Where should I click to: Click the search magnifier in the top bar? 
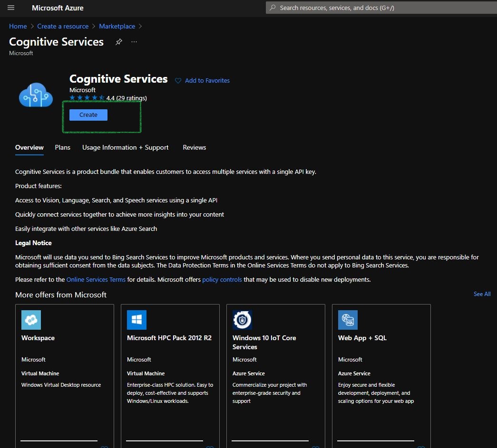tap(272, 8)
